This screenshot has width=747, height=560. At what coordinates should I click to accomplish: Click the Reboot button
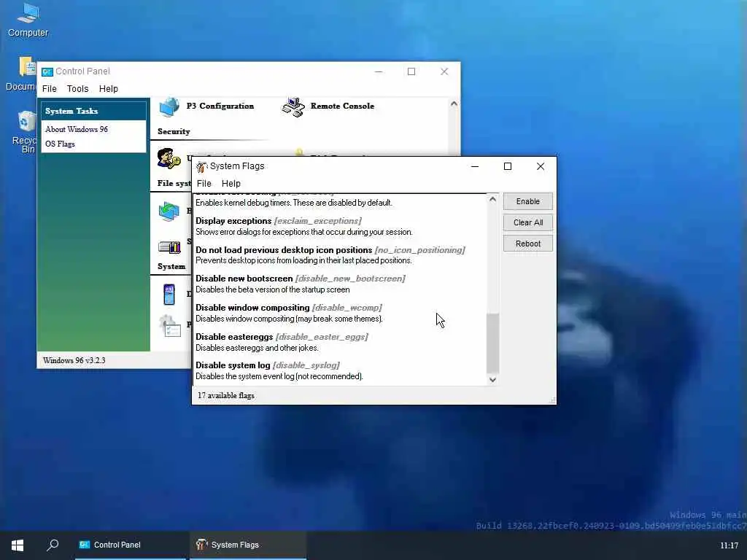click(x=528, y=244)
